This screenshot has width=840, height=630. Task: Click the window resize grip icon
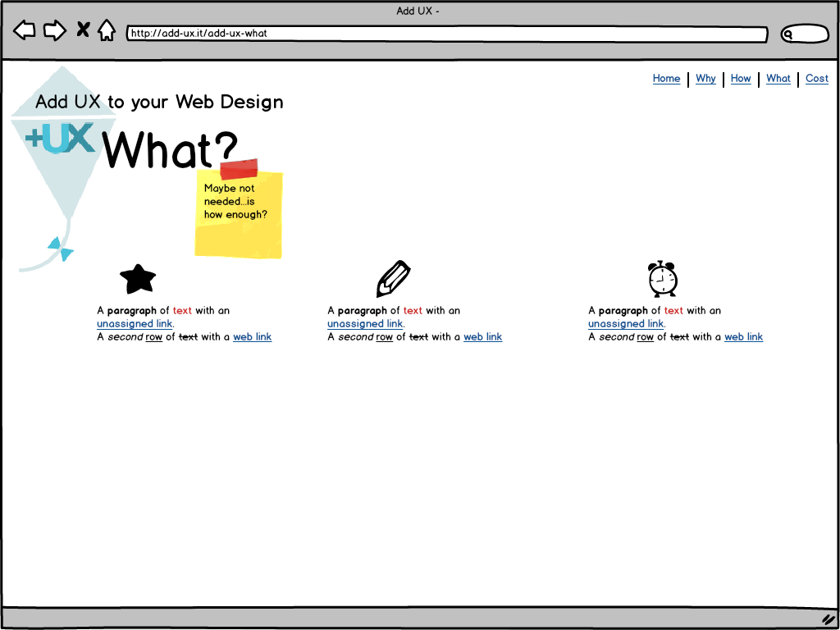(x=829, y=619)
